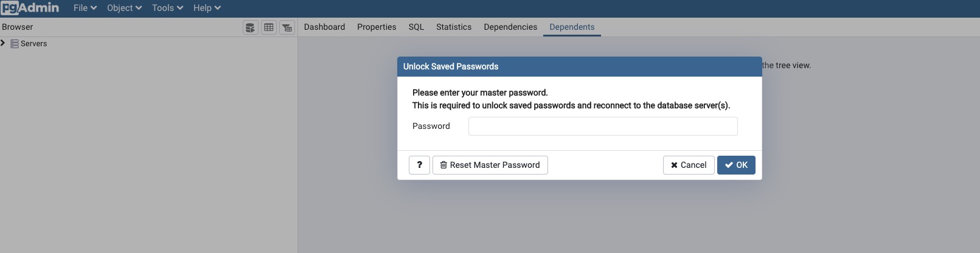
Task: Click the View Data table icon
Action: point(269,27)
